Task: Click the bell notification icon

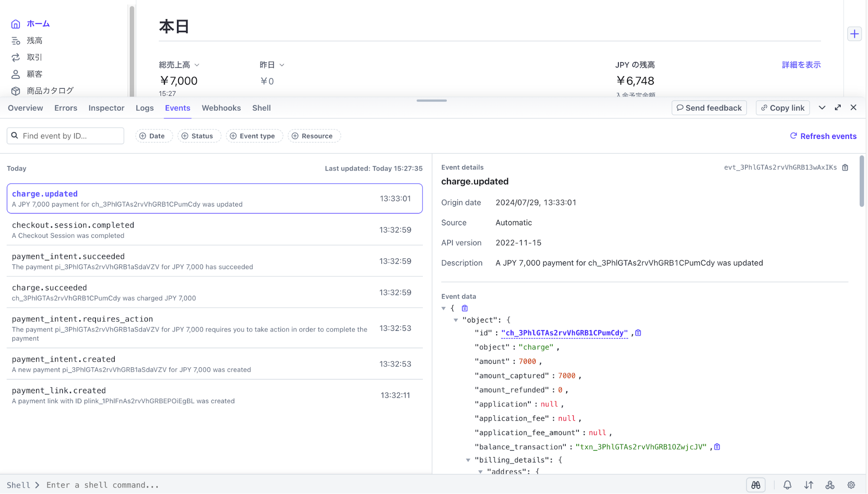Action: click(x=787, y=485)
